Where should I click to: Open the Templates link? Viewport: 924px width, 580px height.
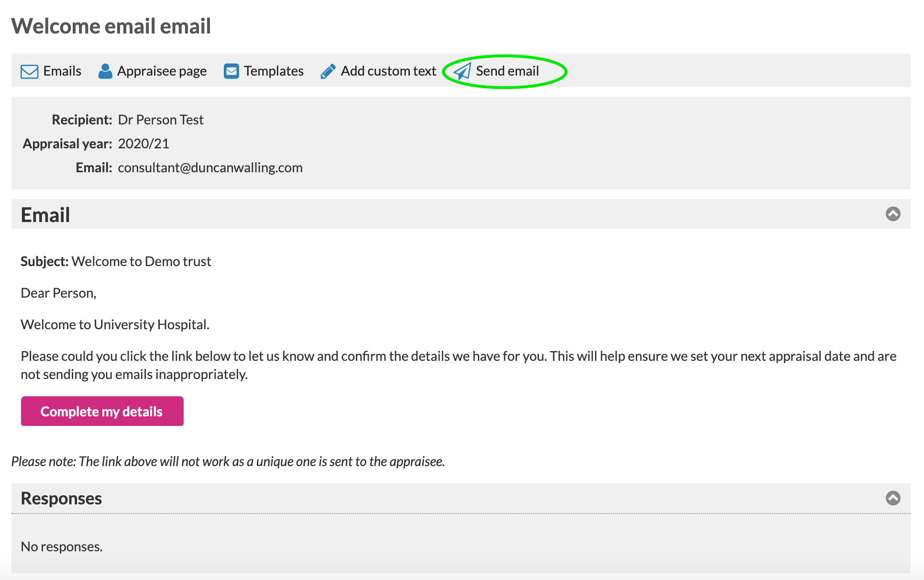[x=274, y=71]
